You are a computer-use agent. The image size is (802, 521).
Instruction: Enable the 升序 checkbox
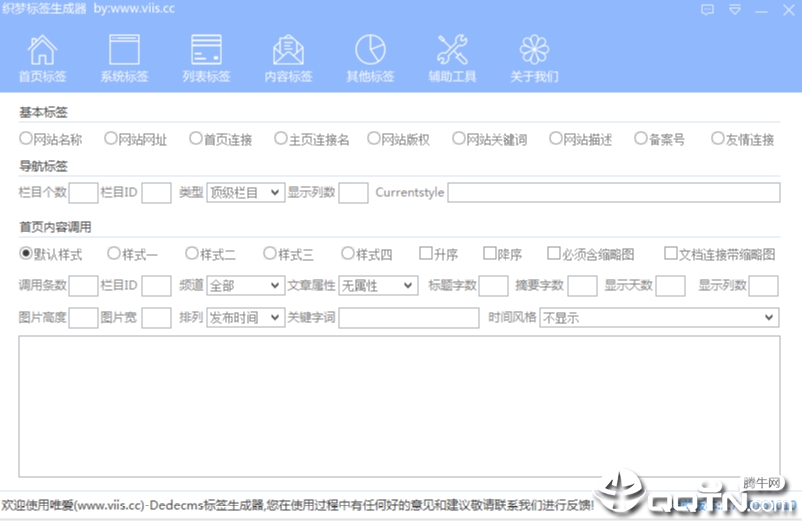click(426, 253)
